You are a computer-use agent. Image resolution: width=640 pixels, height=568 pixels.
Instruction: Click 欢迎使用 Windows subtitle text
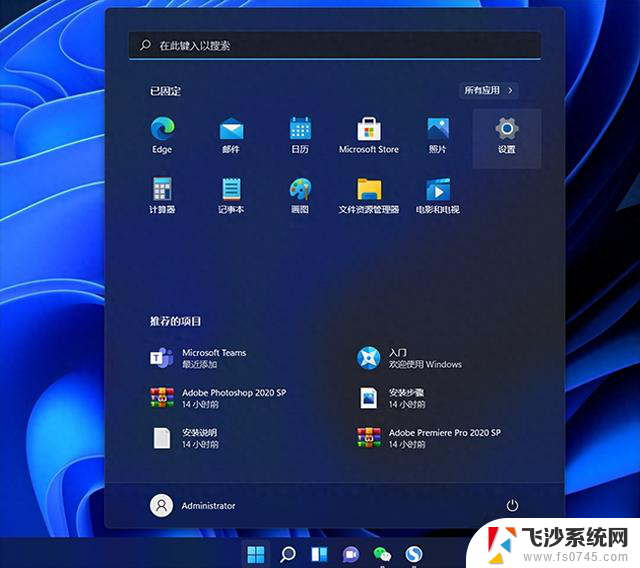tap(425, 364)
